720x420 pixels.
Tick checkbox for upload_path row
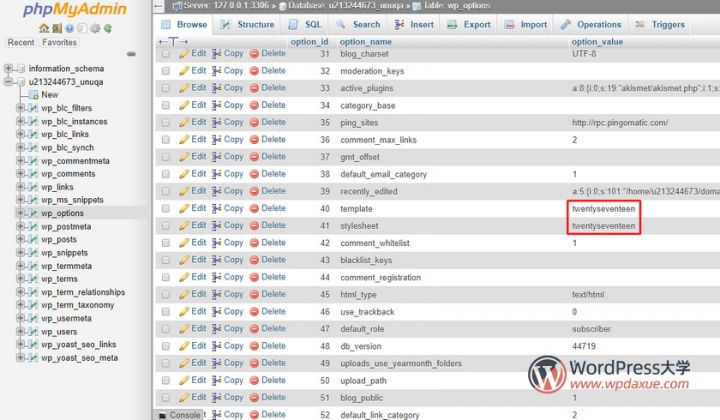tap(166, 381)
